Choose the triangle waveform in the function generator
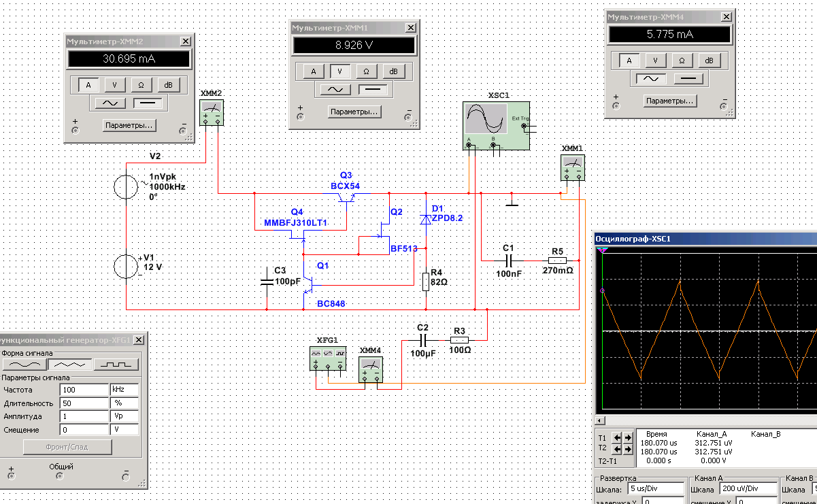817x504 pixels. (x=70, y=365)
